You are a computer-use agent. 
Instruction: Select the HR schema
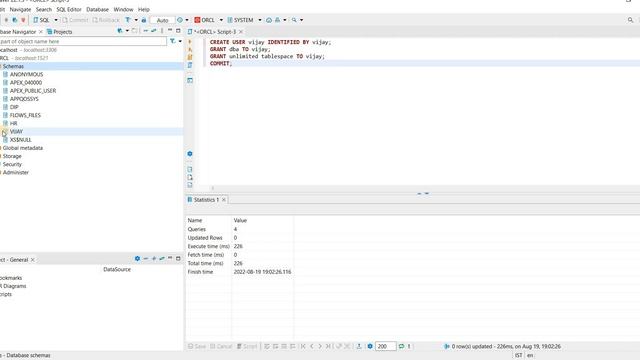coord(13,123)
